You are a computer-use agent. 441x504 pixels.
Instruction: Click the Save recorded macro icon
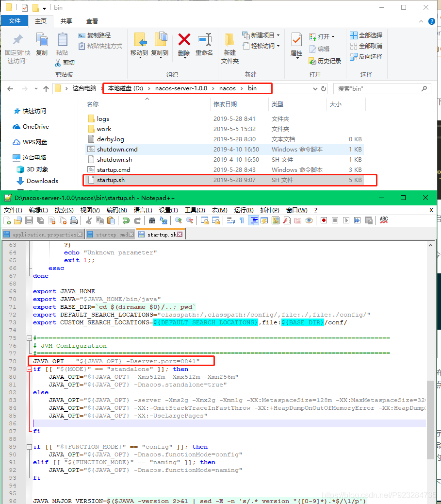tap(368, 220)
